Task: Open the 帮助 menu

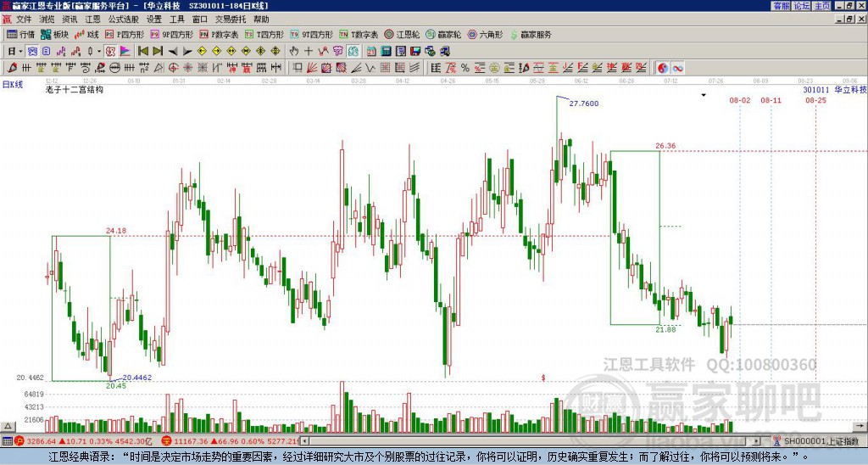Action: [x=261, y=20]
